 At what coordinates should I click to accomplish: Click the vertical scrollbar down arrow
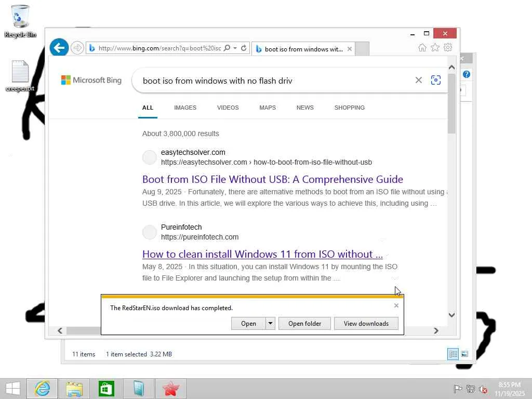coord(451,315)
